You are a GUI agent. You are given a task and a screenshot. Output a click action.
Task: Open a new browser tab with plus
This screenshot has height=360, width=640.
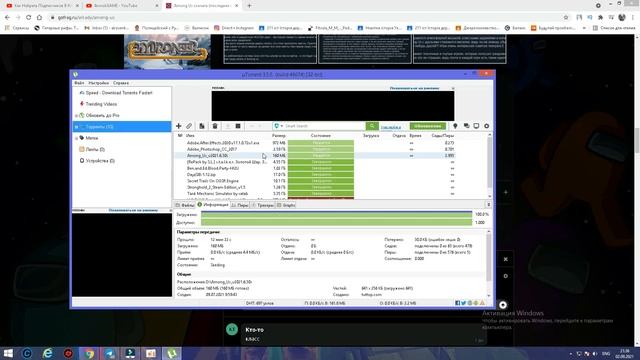coord(249,6)
